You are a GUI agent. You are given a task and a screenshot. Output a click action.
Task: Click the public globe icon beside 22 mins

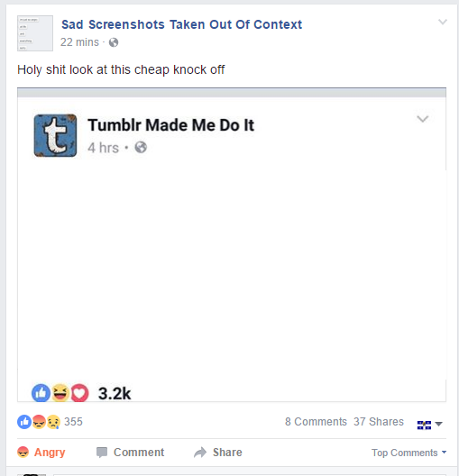pos(114,42)
